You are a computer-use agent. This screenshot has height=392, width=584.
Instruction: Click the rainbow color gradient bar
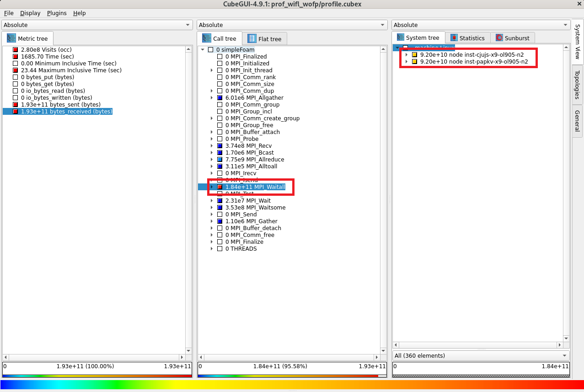click(x=292, y=385)
